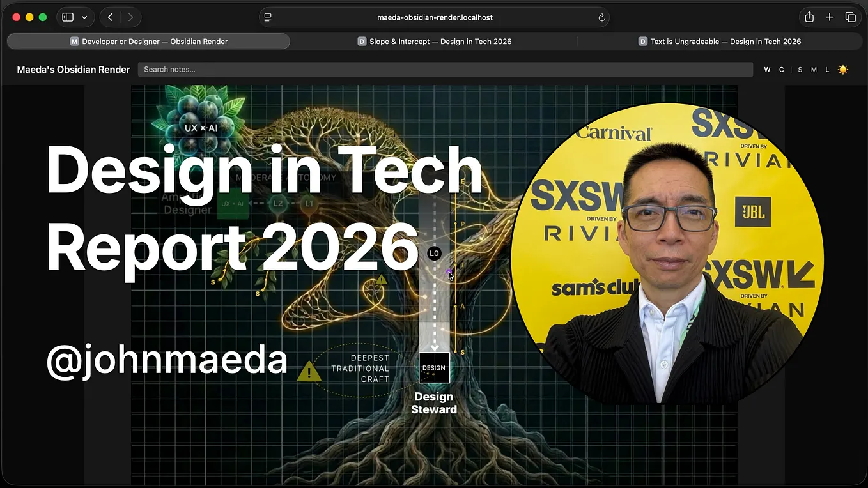The image size is (868, 488).
Task: Select the DEEPEST TRADITIONAL CRAFT label
Action: pos(360,369)
